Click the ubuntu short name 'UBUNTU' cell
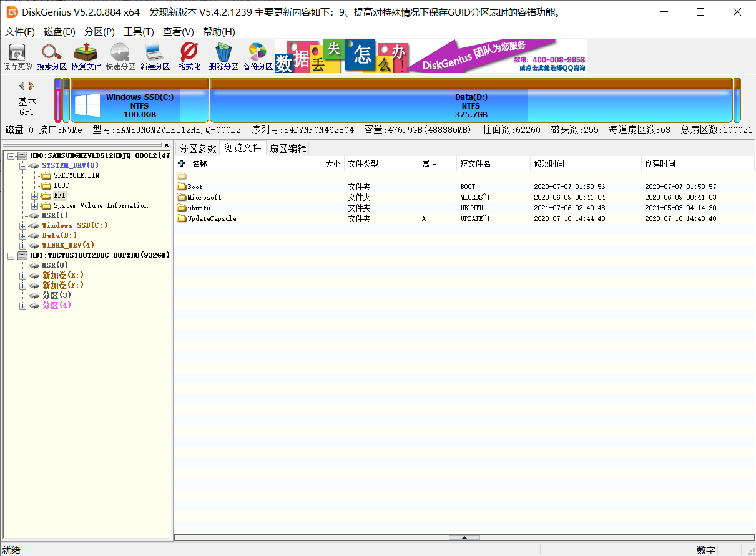The width and height of the screenshot is (756, 556). (471, 208)
